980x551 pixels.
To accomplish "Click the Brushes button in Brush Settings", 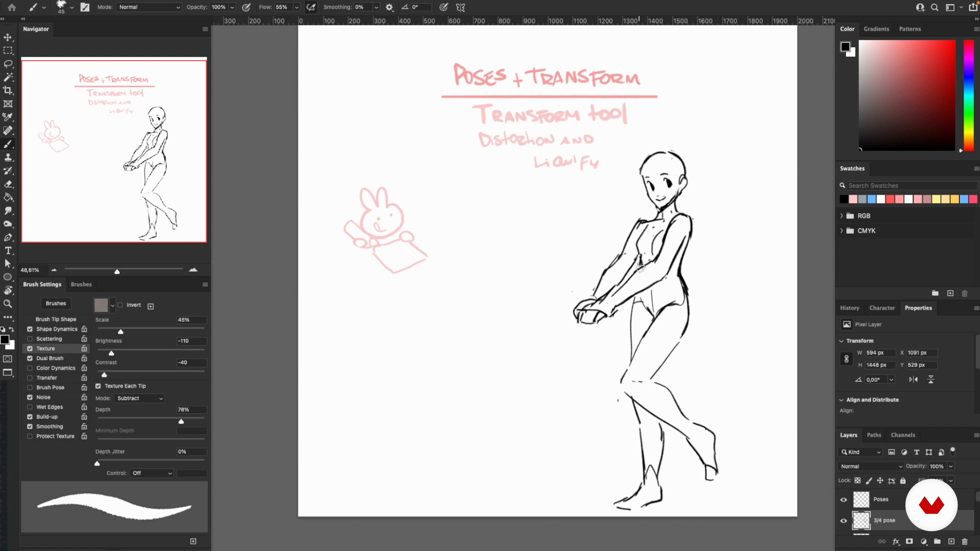I will click(x=56, y=304).
